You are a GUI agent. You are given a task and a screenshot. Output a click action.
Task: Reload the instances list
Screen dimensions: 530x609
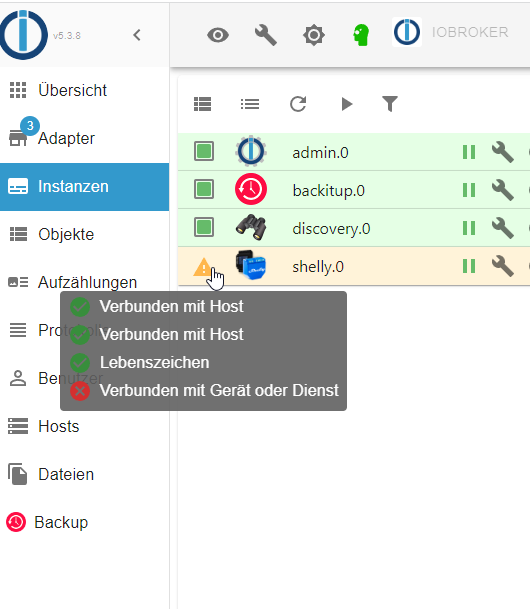click(298, 104)
